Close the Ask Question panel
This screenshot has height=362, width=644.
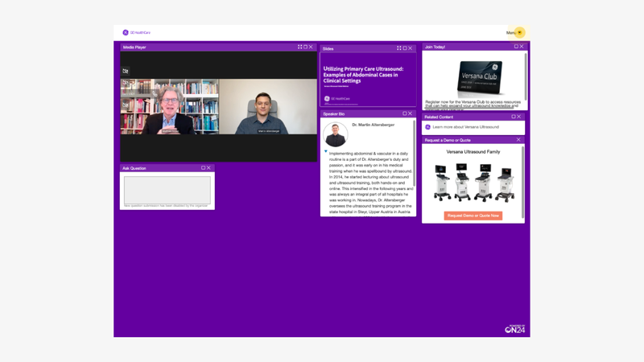pyautogui.click(x=208, y=168)
